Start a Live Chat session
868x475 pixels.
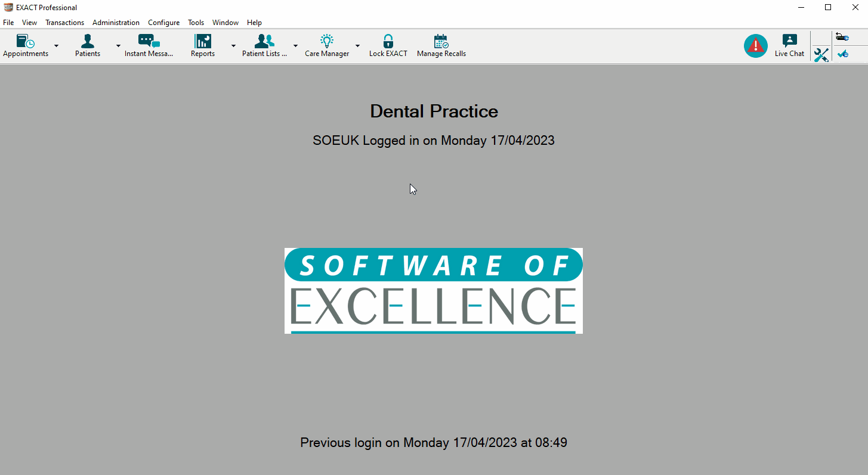coord(789,45)
